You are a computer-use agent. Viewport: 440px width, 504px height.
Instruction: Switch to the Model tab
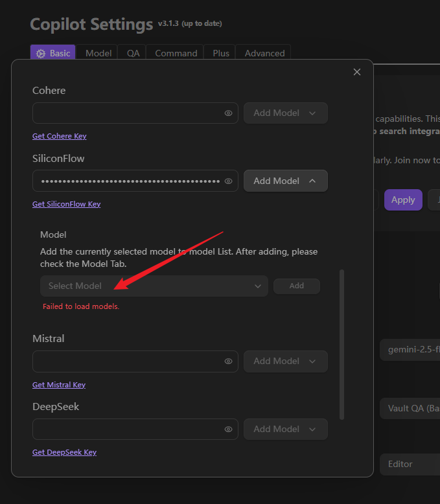[98, 53]
